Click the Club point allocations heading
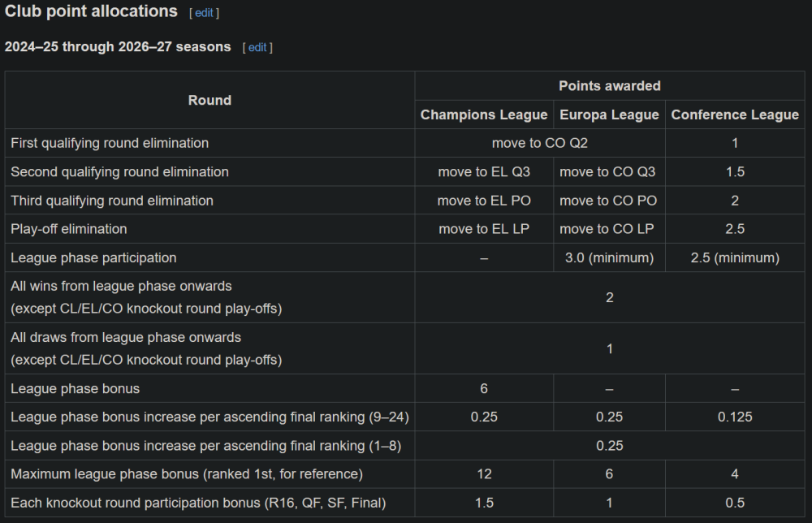The height and width of the screenshot is (523, 812). pos(91,11)
